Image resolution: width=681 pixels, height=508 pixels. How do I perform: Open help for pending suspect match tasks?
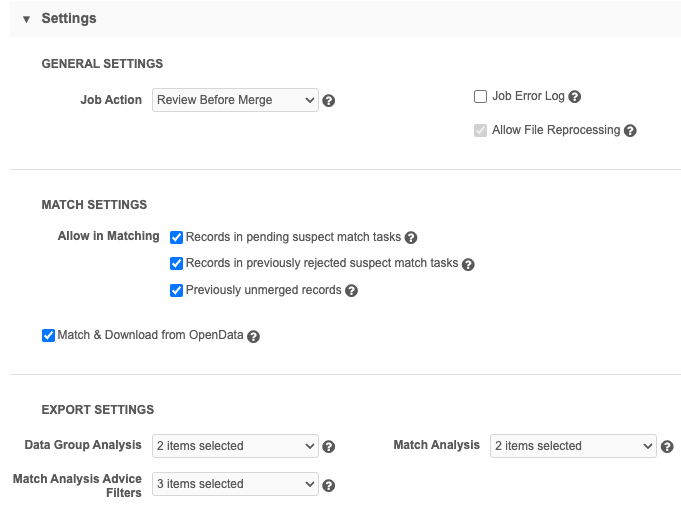411,238
